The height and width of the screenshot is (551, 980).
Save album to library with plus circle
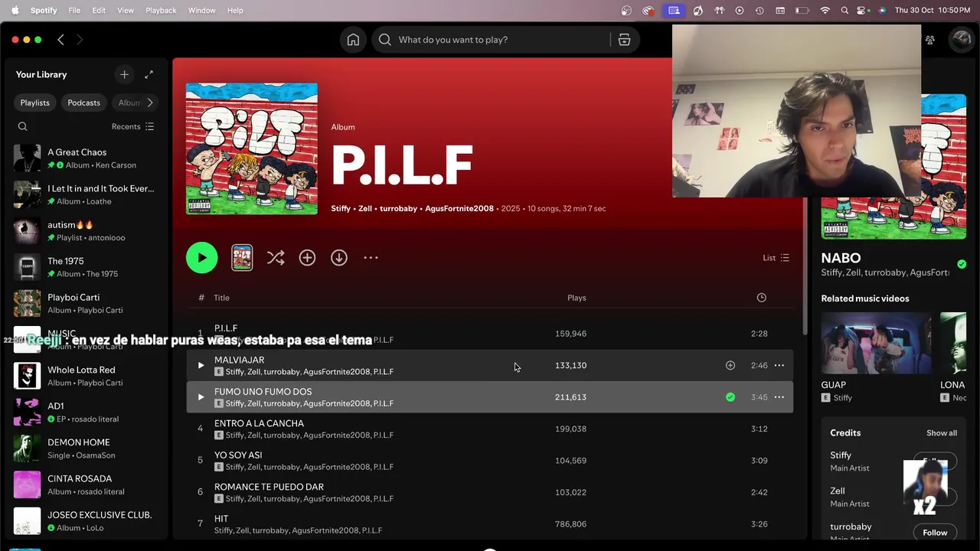click(307, 258)
